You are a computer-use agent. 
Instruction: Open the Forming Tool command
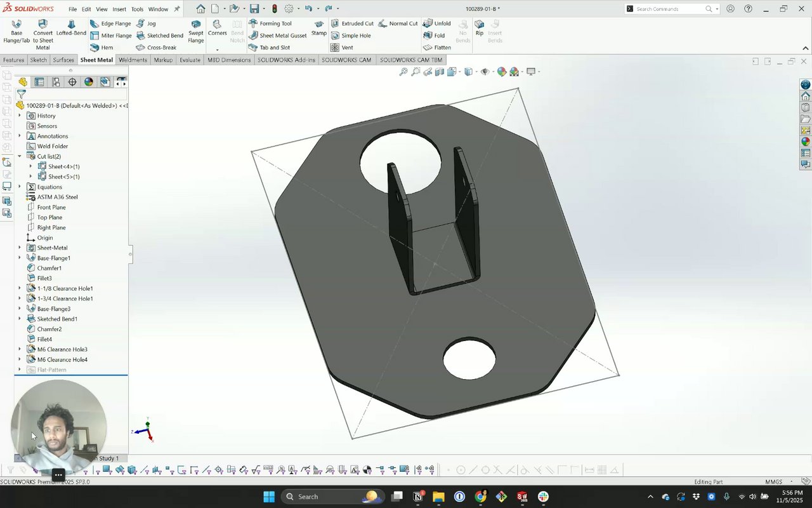(x=270, y=23)
